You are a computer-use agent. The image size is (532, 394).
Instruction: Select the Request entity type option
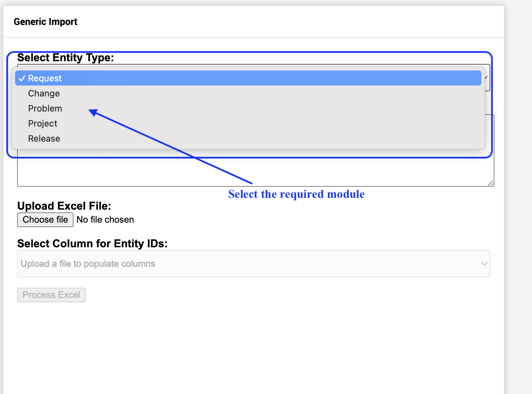click(44, 78)
